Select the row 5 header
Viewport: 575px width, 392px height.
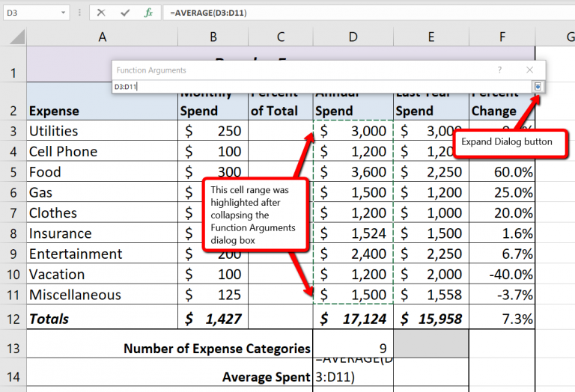13,172
